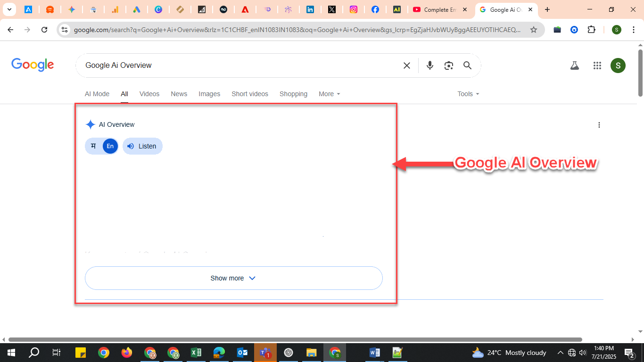The height and width of the screenshot is (362, 644).
Task: Clear the search box with X icon
Action: pyautogui.click(x=407, y=66)
